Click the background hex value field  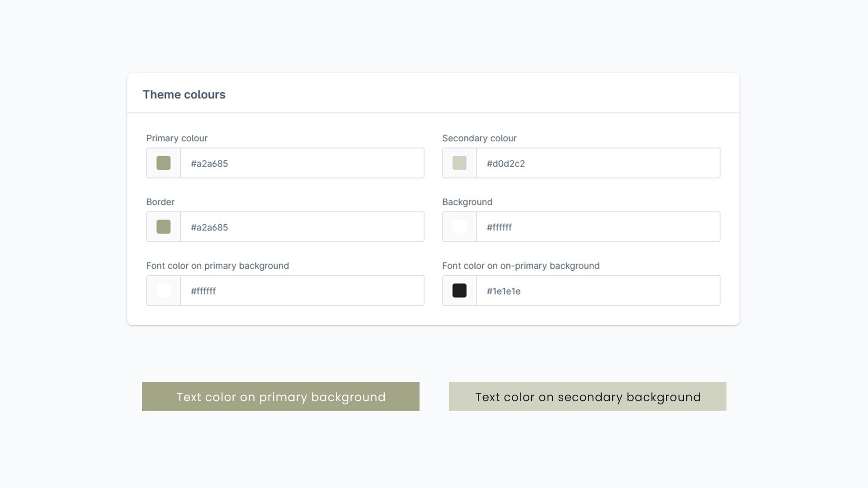click(598, 227)
